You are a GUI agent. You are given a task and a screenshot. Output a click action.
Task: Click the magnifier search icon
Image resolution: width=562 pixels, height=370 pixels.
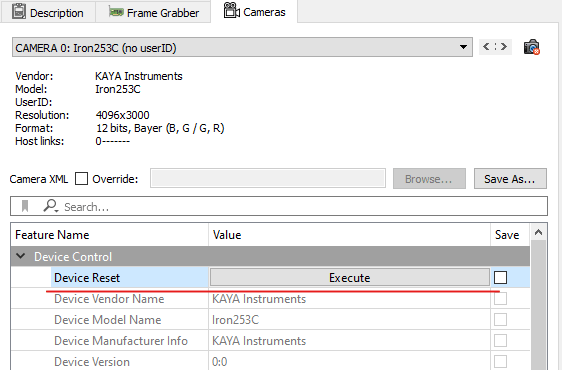pyautogui.click(x=51, y=206)
